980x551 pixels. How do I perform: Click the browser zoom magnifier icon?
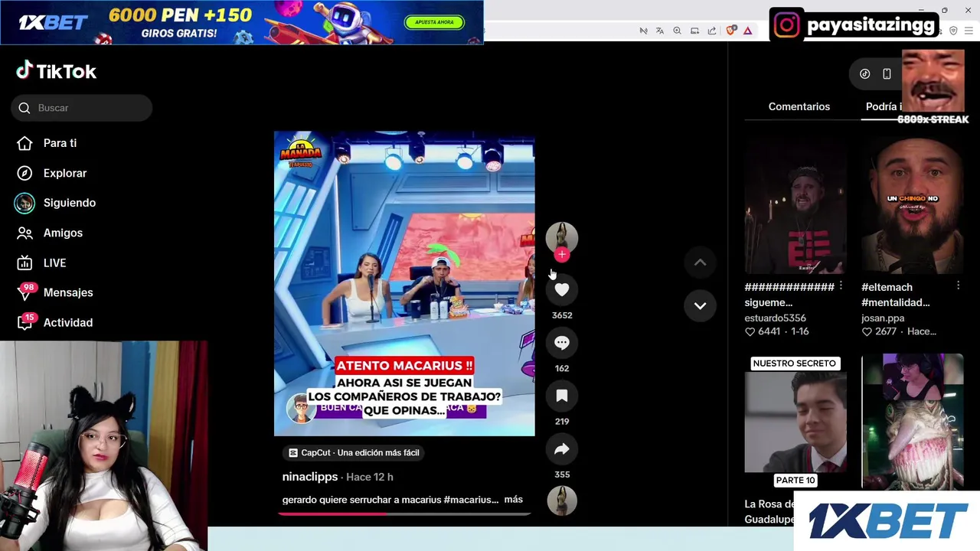677,31
